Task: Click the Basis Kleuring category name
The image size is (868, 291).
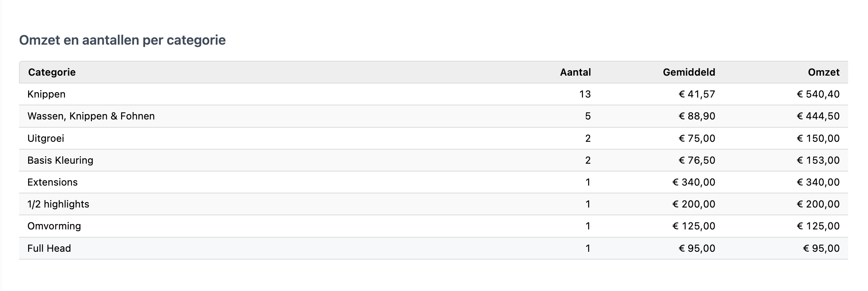Action: coord(60,160)
